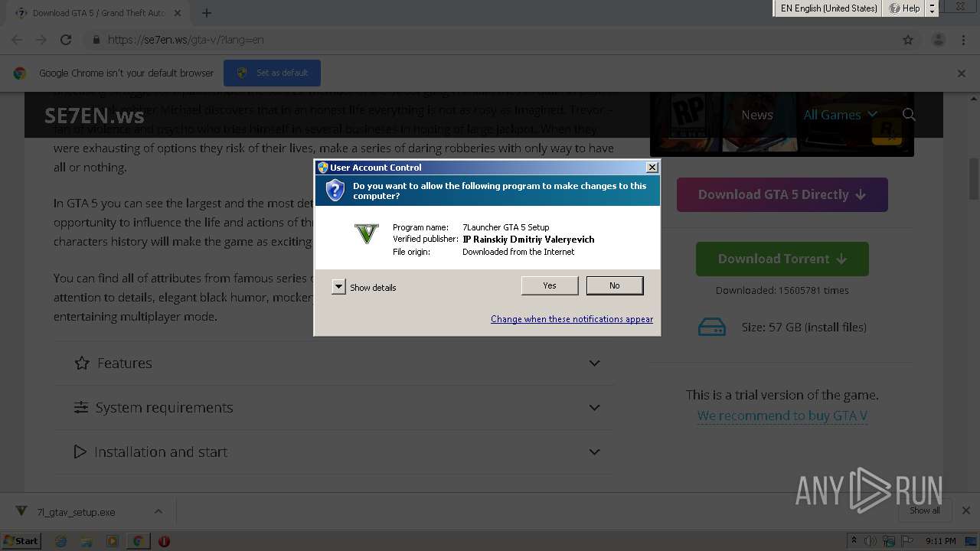Expand Installation and start section

click(x=334, y=452)
